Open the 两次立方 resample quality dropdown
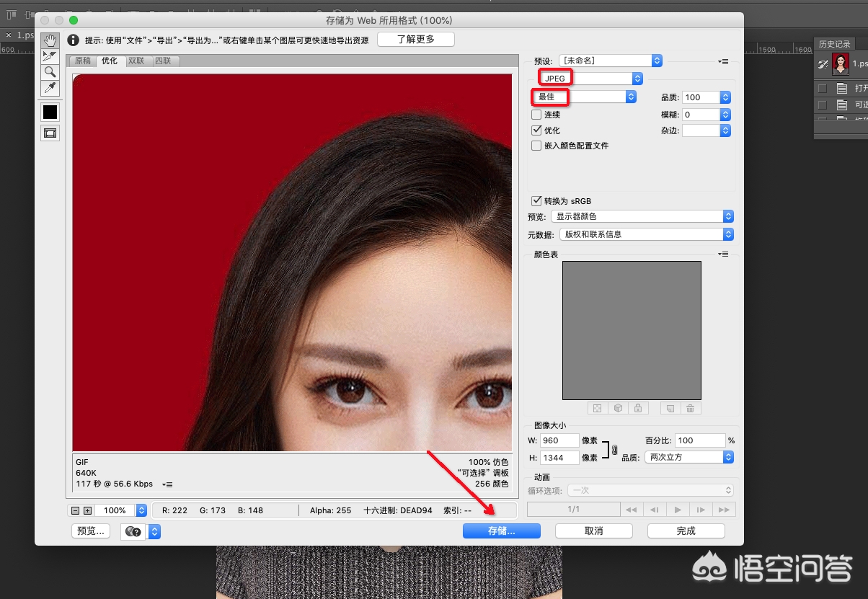Viewport: 868px width, 599px height. (x=688, y=457)
